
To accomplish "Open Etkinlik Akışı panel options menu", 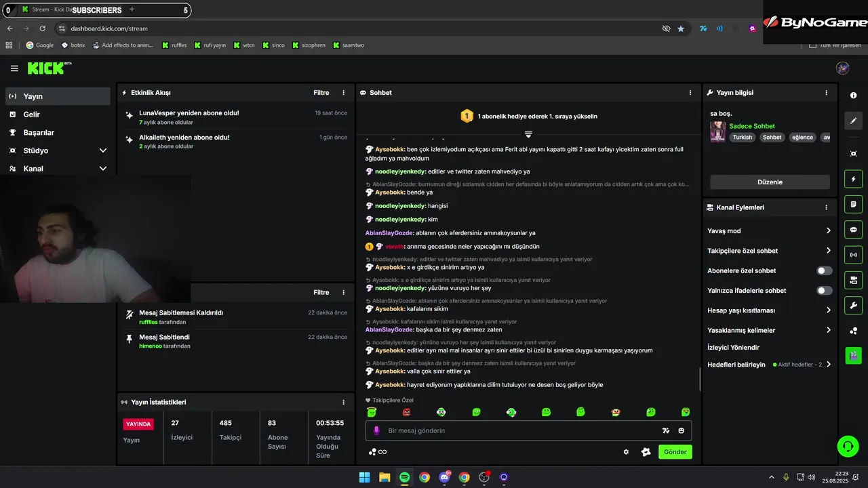I will tap(343, 93).
